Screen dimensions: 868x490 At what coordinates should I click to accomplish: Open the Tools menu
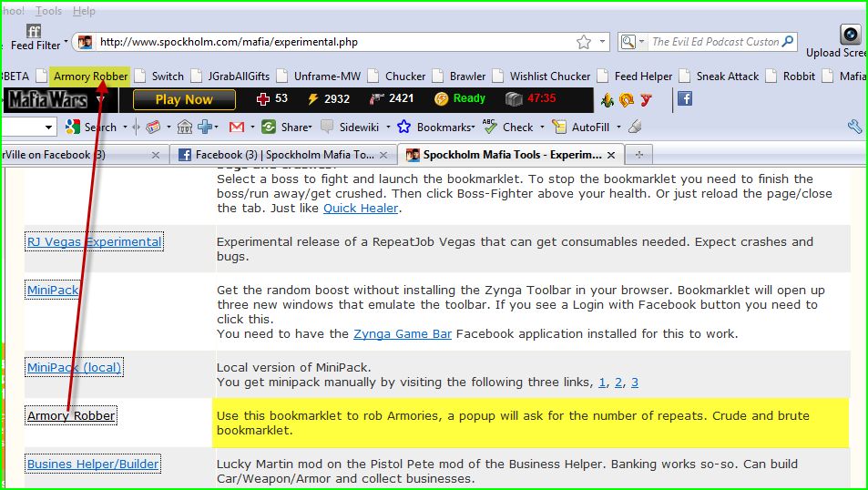point(48,11)
